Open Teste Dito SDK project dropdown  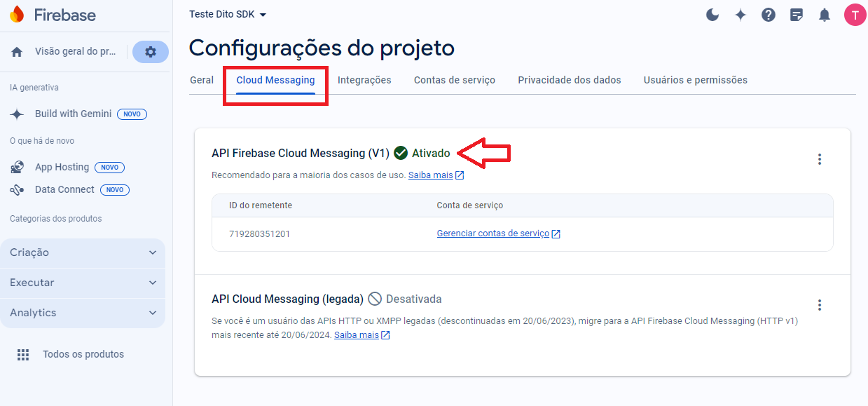click(228, 15)
